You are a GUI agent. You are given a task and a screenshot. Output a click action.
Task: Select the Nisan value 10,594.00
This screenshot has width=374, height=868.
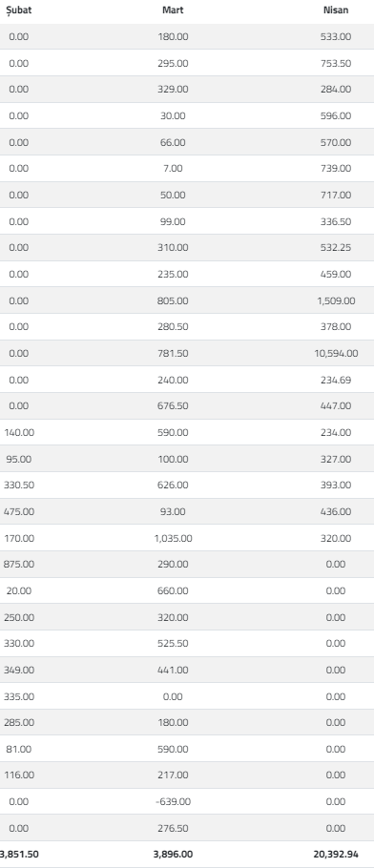click(336, 353)
